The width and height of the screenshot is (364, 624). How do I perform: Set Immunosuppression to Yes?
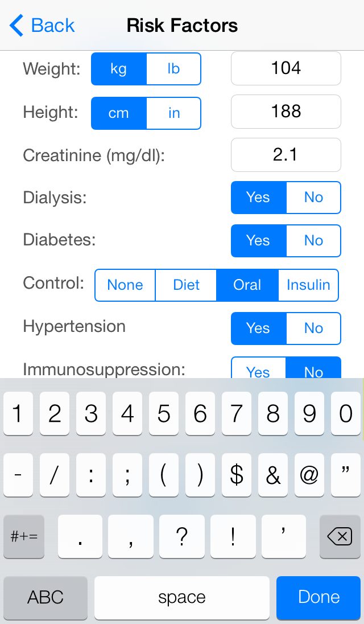258,370
